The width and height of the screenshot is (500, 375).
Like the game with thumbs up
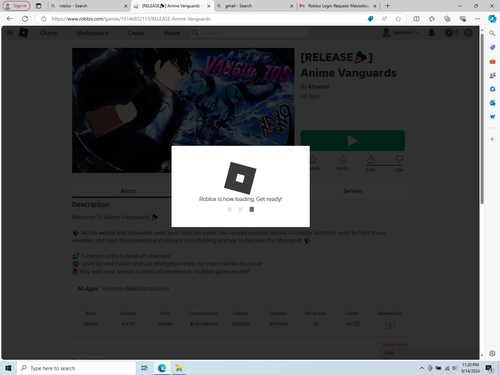(371, 160)
